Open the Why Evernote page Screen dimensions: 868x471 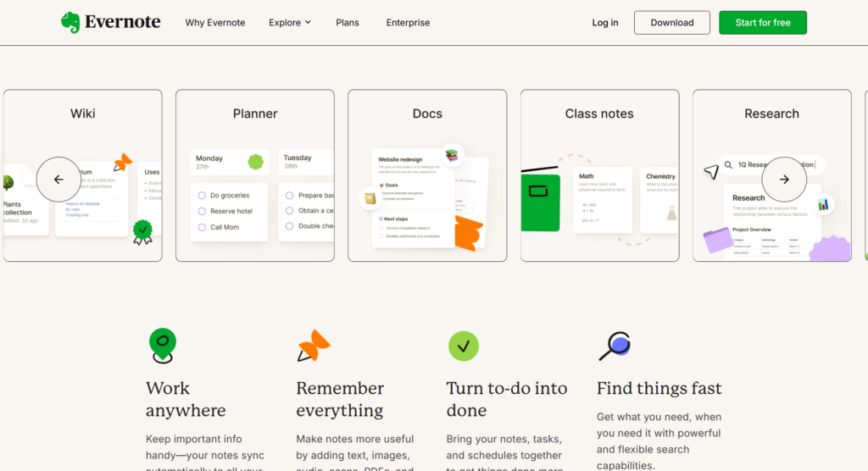click(x=214, y=23)
